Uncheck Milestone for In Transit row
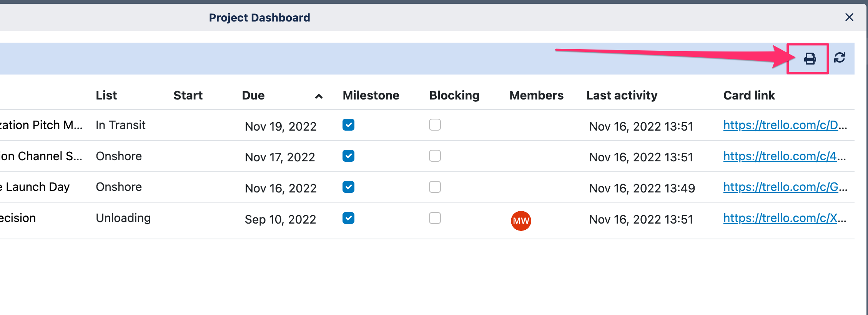This screenshot has height=315, width=868. pos(348,125)
